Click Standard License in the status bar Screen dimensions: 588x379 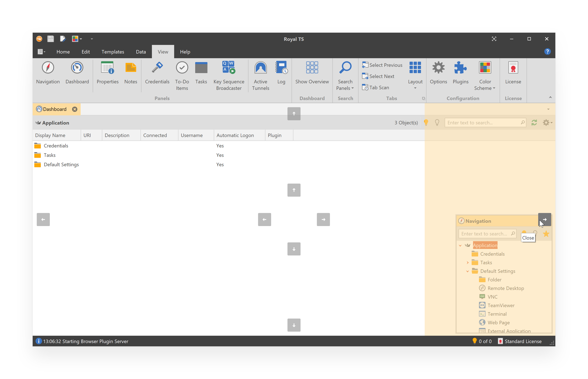519,341
